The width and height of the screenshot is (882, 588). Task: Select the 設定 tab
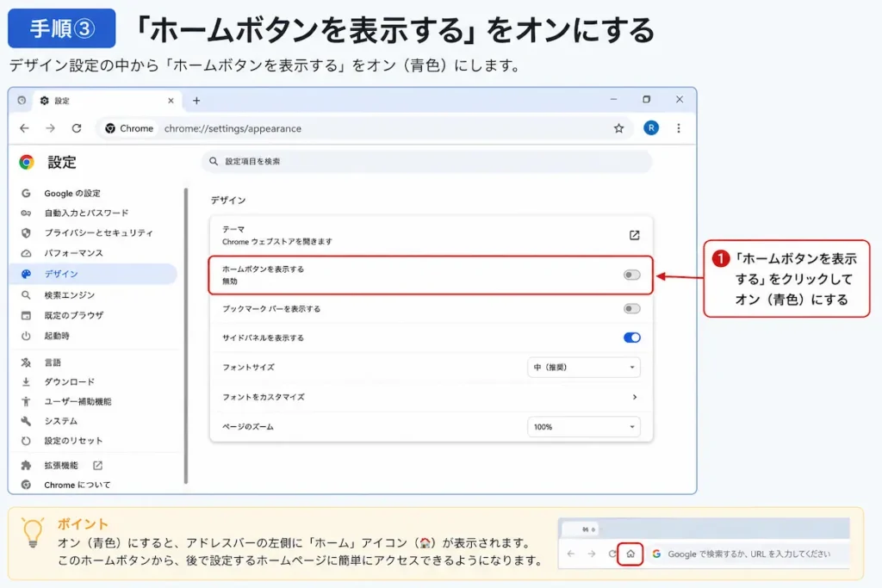coord(107,101)
